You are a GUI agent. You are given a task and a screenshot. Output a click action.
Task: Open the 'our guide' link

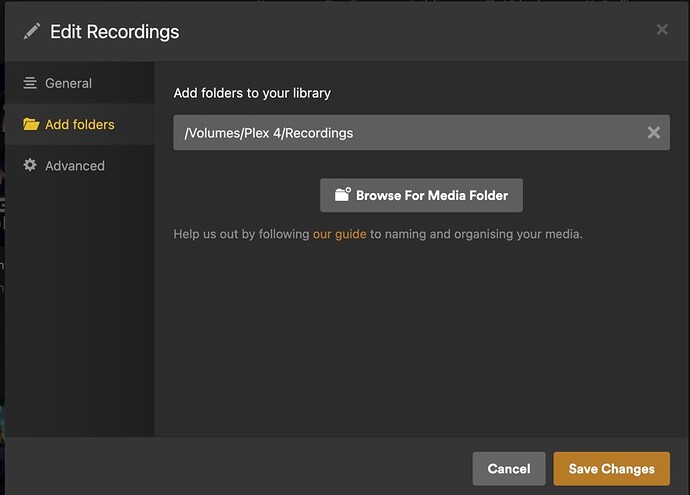click(x=340, y=234)
